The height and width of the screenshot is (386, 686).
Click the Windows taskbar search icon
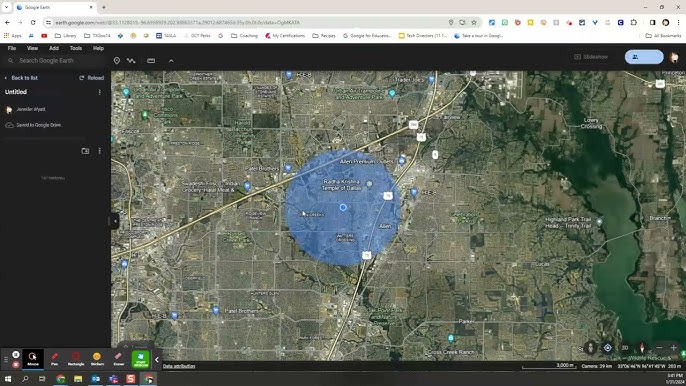coord(25,379)
